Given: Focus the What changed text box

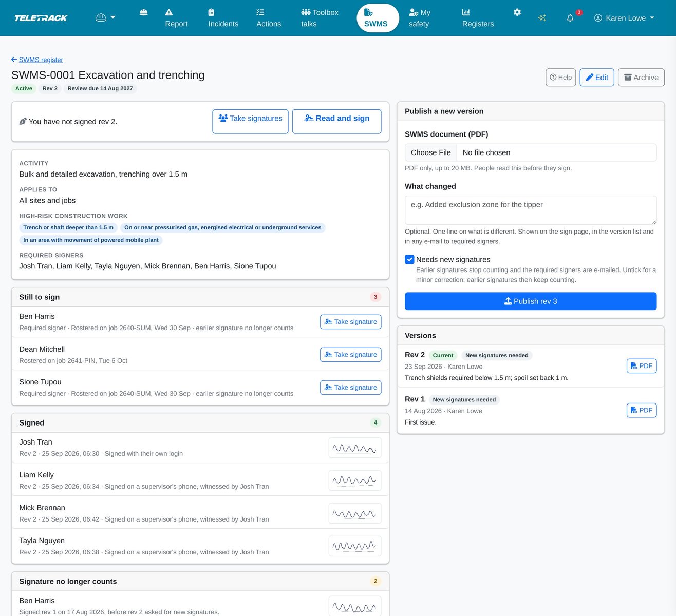Looking at the screenshot, I should pyautogui.click(x=531, y=210).
